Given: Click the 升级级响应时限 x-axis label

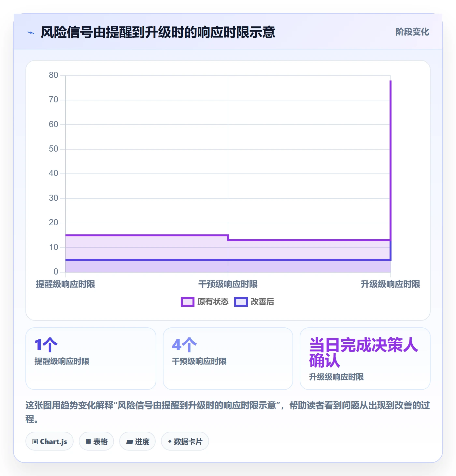Looking at the screenshot, I should pos(391,284).
